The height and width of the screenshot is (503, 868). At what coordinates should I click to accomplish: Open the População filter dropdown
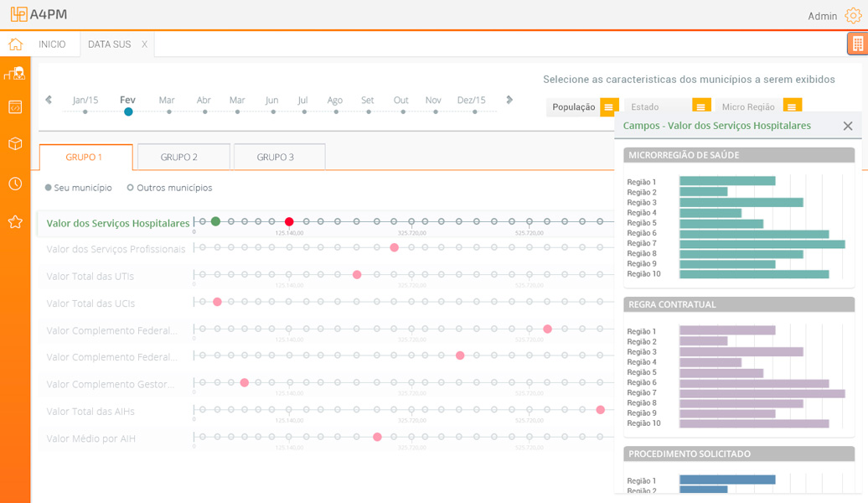pyautogui.click(x=609, y=107)
